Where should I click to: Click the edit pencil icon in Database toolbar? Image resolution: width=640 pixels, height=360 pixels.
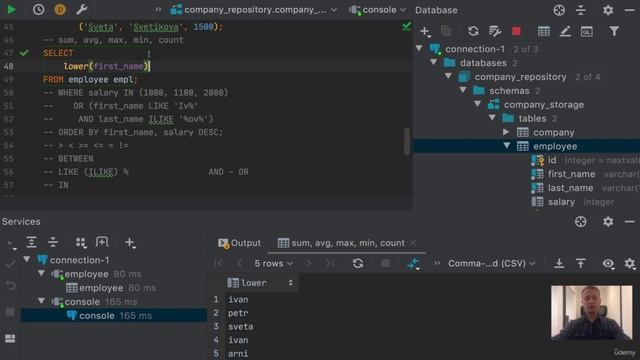click(565, 31)
